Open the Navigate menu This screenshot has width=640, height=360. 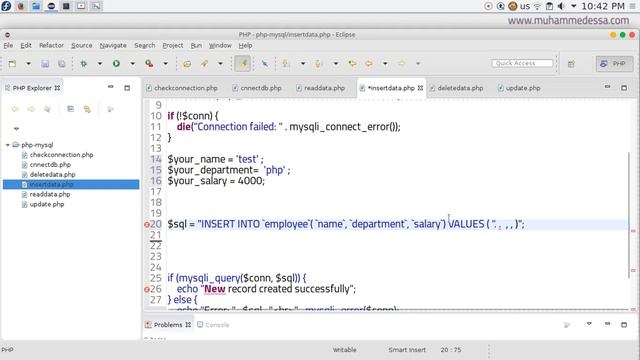tap(113, 45)
